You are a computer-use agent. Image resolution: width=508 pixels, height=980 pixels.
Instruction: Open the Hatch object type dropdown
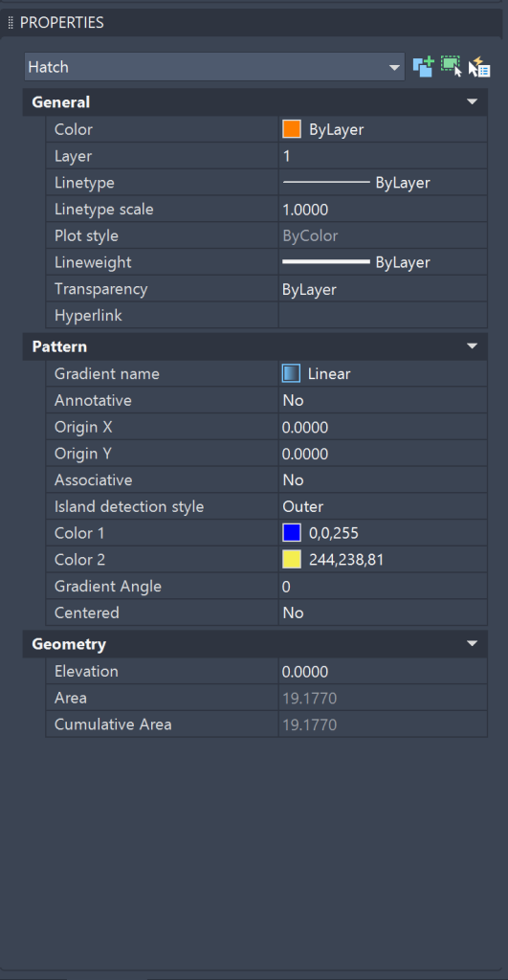pos(214,67)
